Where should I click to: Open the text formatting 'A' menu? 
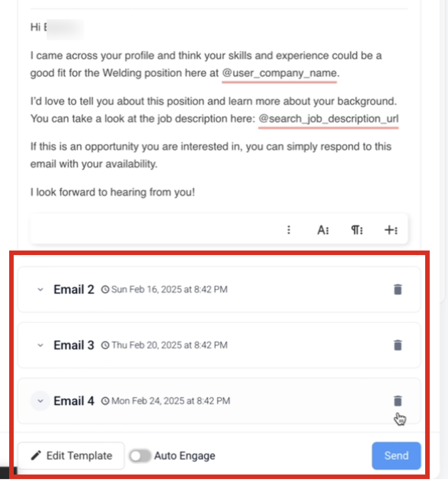[323, 230]
